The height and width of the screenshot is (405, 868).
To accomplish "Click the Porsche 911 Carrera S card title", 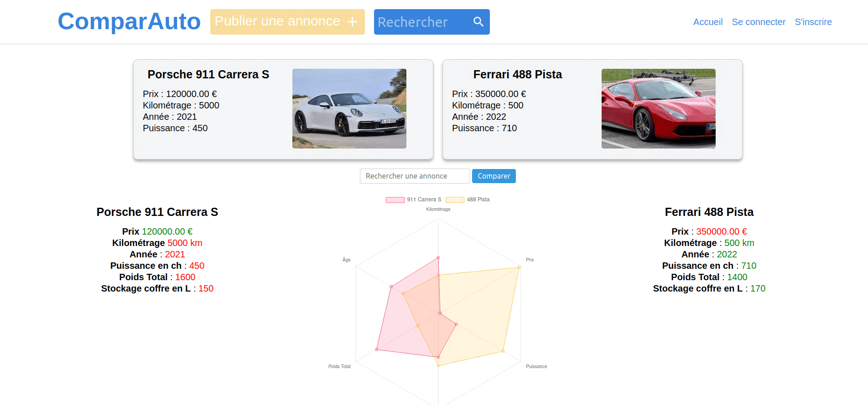I will click(208, 74).
